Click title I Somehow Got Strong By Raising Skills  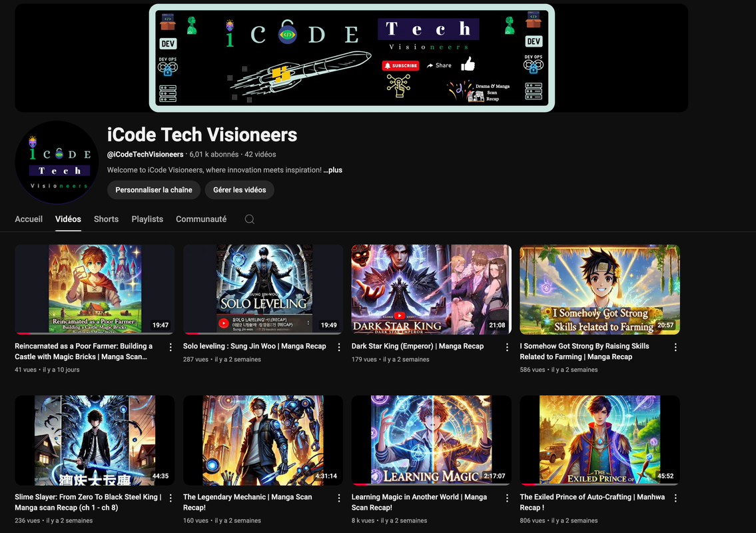coord(584,351)
